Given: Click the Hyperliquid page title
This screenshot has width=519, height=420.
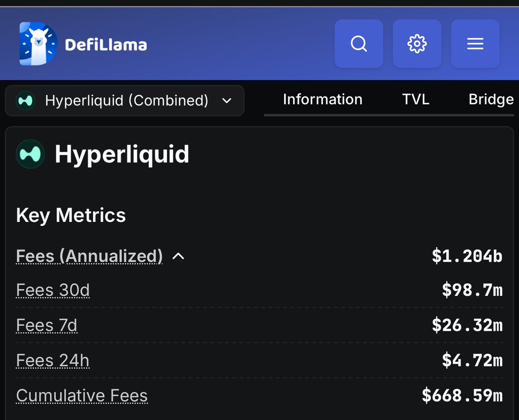Looking at the screenshot, I should pos(122,154).
